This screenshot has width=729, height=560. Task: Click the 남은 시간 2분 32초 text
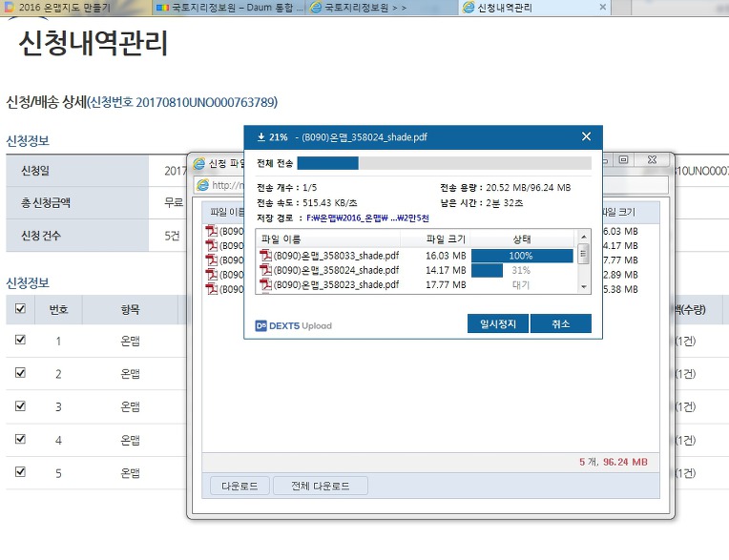(482, 202)
